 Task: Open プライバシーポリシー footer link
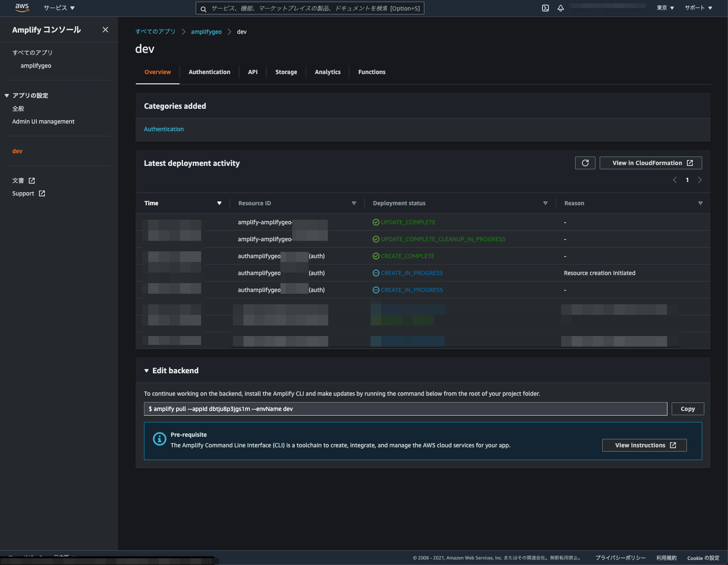620,558
